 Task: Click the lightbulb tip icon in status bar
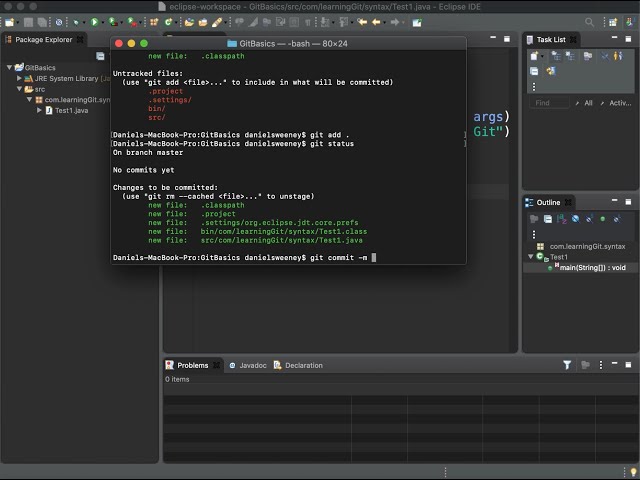point(633,472)
